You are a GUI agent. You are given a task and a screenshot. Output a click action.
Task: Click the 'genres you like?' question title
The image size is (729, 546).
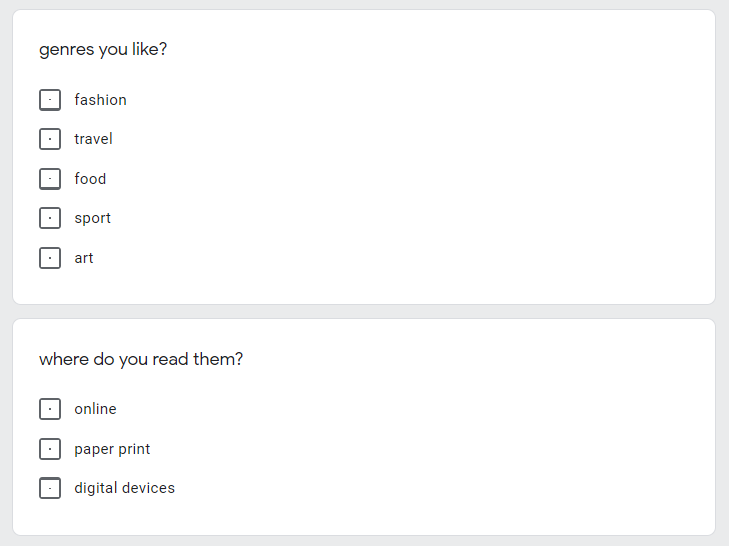tap(103, 49)
